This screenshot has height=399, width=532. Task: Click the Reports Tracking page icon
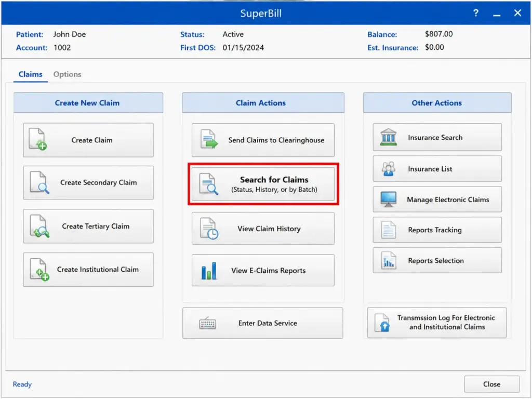(389, 230)
